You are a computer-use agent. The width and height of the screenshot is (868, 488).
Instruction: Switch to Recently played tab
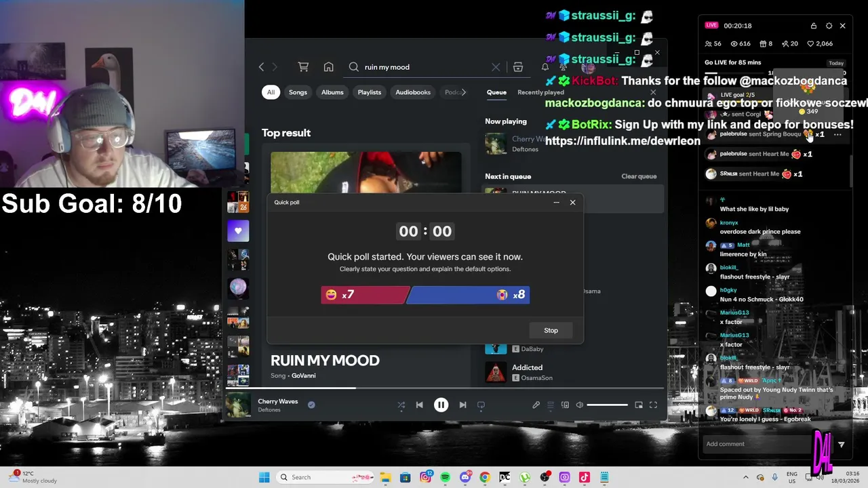[540, 92]
